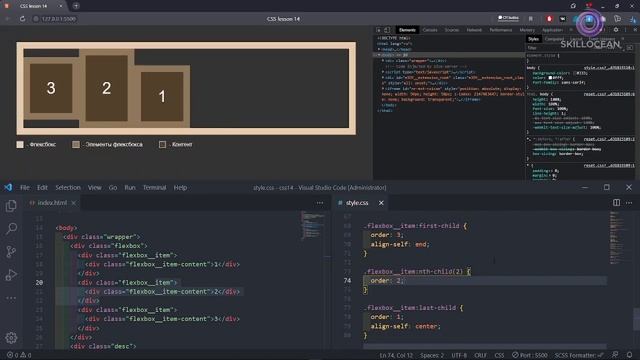
Task: Reload the browser page
Action: (x=22, y=19)
